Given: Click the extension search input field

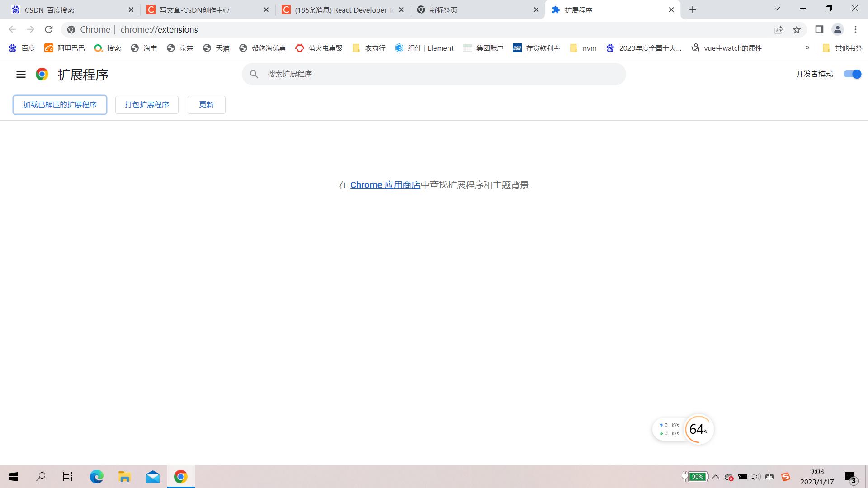Looking at the screenshot, I should (x=434, y=74).
